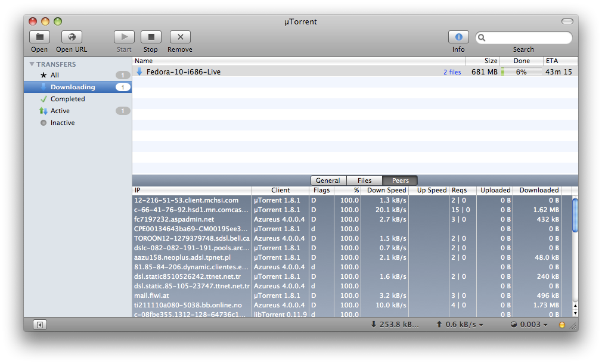Sort torrents by Done column
The width and height of the screenshot is (602, 364).
click(522, 61)
